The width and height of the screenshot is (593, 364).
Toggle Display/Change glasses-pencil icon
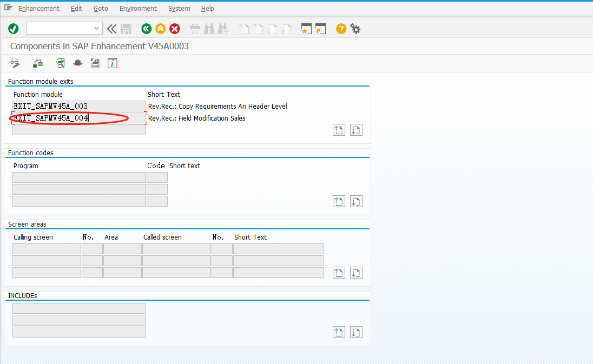tap(15, 63)
